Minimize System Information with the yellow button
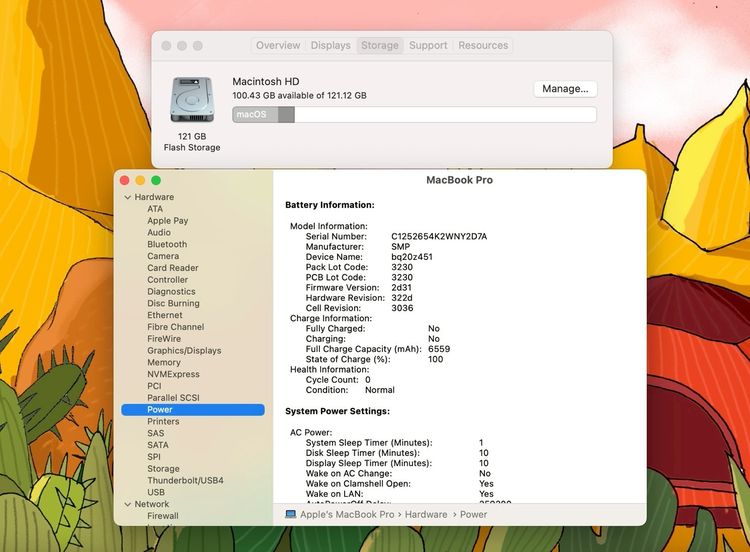Viewport: 750px width, 552px height. pos(140,180)
